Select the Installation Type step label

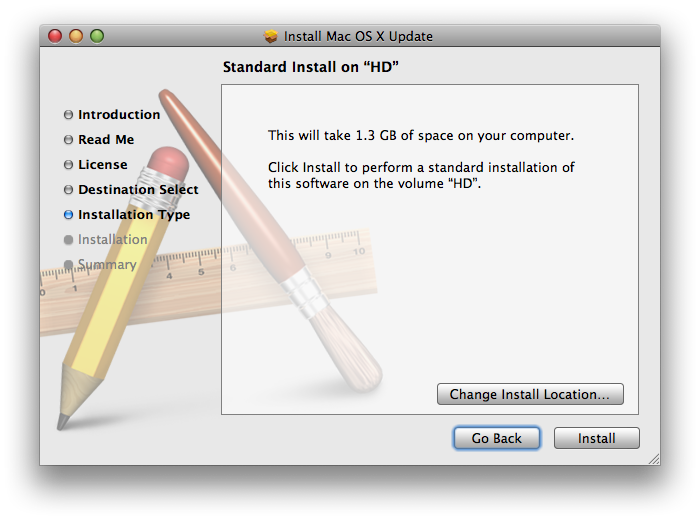[134, 215]
